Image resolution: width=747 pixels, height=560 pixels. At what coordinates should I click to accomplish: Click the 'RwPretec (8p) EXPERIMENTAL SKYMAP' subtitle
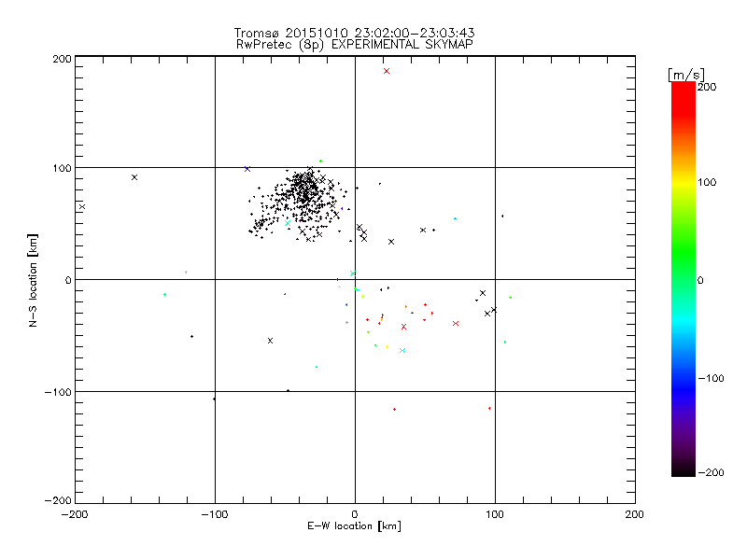pyautogui.click(x=354, y=45)
